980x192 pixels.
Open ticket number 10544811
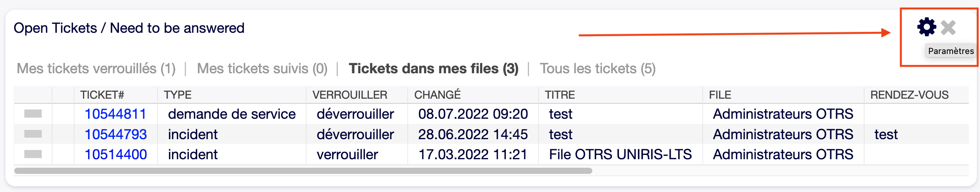[115, 114]
